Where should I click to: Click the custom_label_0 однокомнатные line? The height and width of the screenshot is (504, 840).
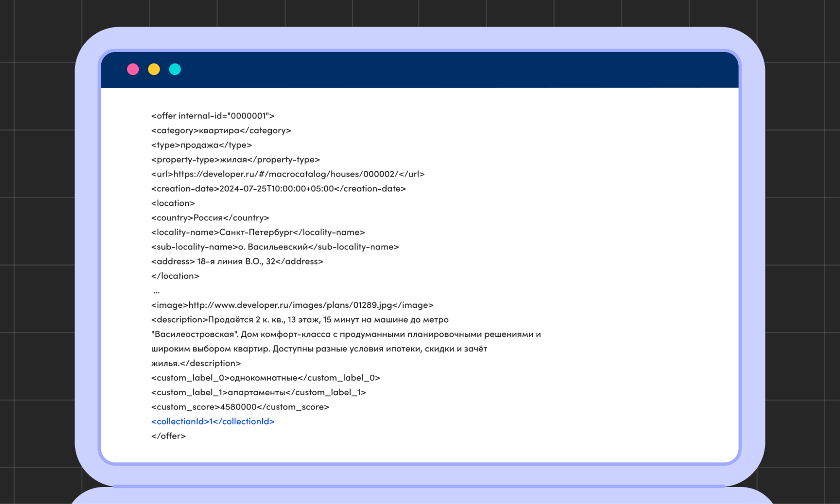pyautogui.click(x=266, y=378)
